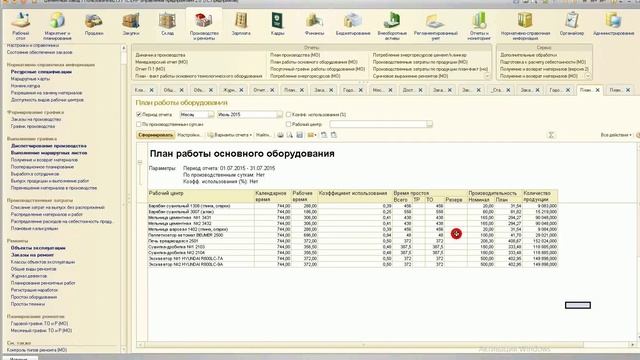Open the Внеоборотные активы section
640x360 pixels.
click(x=392, y=25)
